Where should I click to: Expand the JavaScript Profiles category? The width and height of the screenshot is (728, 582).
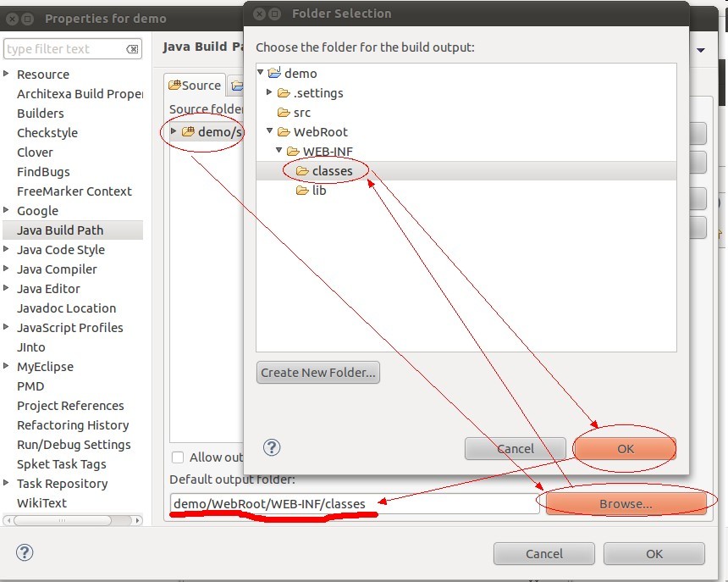[6, 327]
